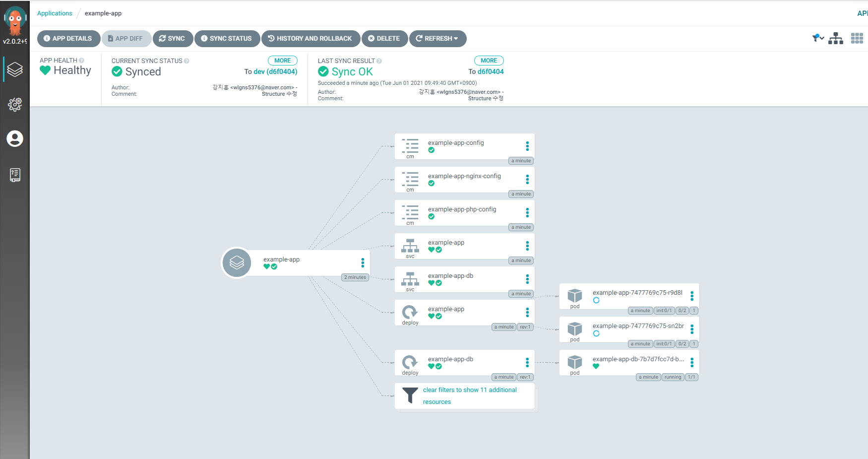This screenshot has width=868, height=459.
Task: Open kebab menu for example-app-config
Action: [x=527, y=146]
